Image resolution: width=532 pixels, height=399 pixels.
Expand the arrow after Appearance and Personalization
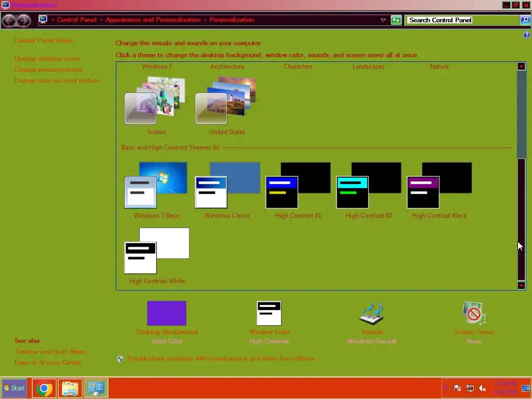coord(205,20)
